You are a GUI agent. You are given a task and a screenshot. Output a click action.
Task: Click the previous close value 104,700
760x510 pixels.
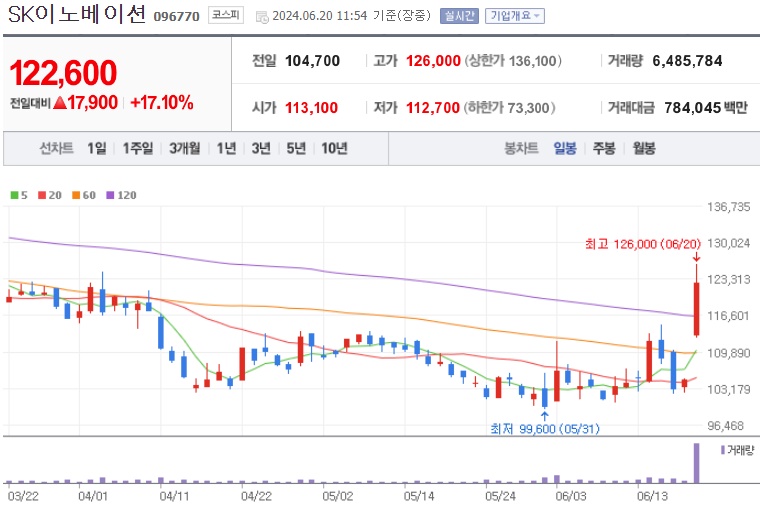click(313, 61)
